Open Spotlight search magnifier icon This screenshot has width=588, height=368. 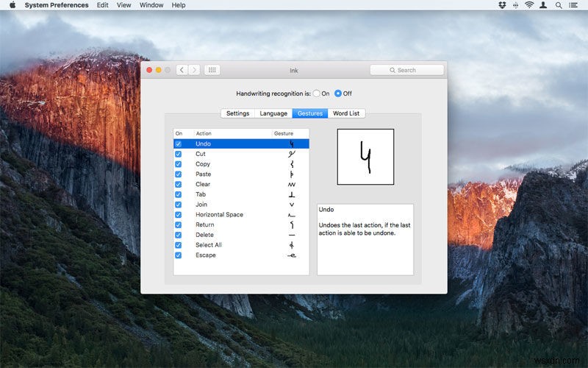pyautogui.click(x=560, y=5)
